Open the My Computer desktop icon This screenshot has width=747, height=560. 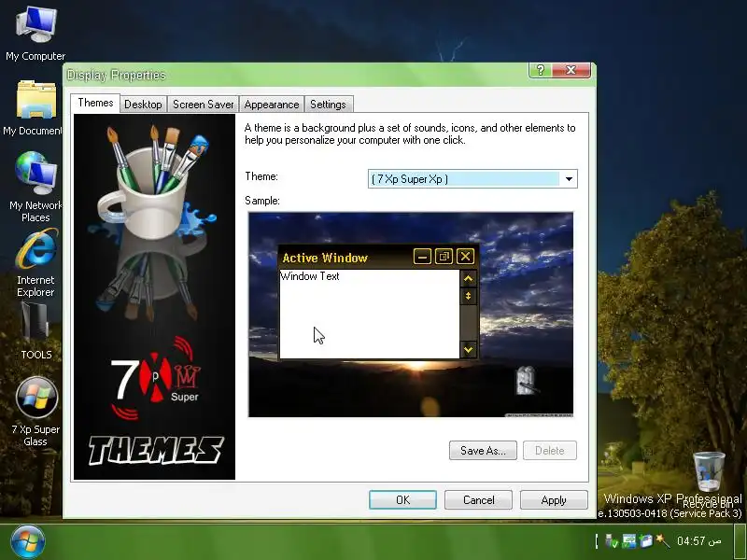click(35, 34)
